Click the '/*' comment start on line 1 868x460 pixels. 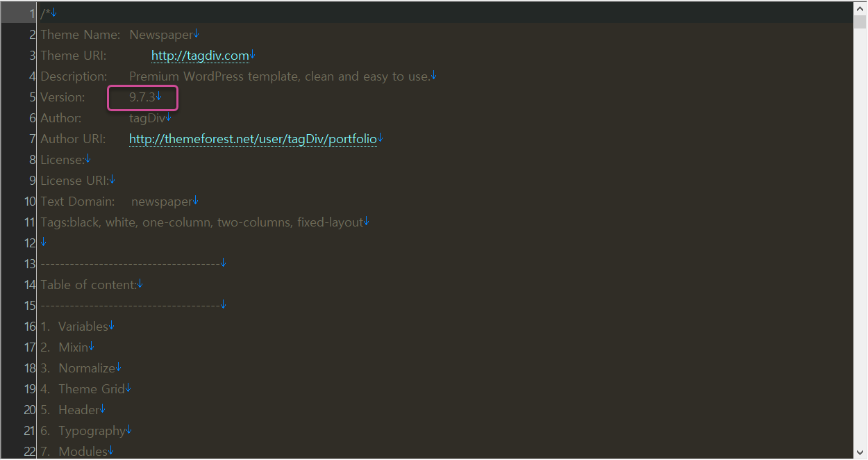(x=46, y=14)
